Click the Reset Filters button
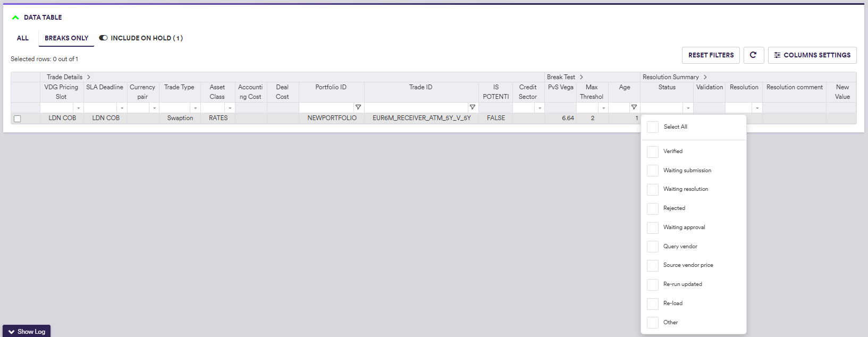868x337 pixels. pos(711,55)
